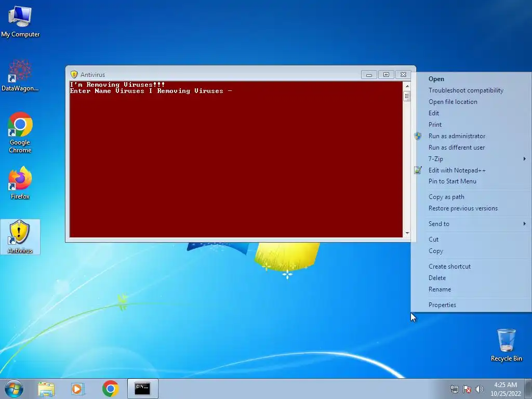The height and width of the screenshot is (399, 532).
Task: Open Windows Explorer from taskbar
Action: tap(46, 389)
